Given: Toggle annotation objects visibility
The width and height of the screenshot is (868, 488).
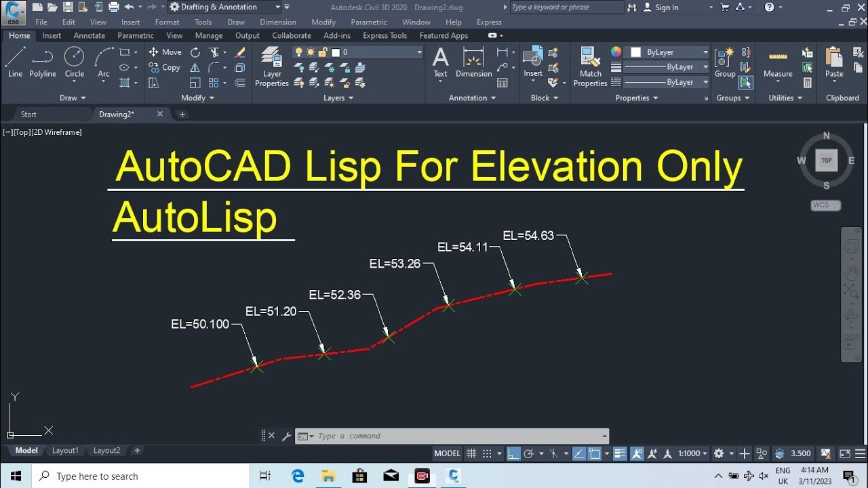Looking at the screenshot, I should click(637, 453).
